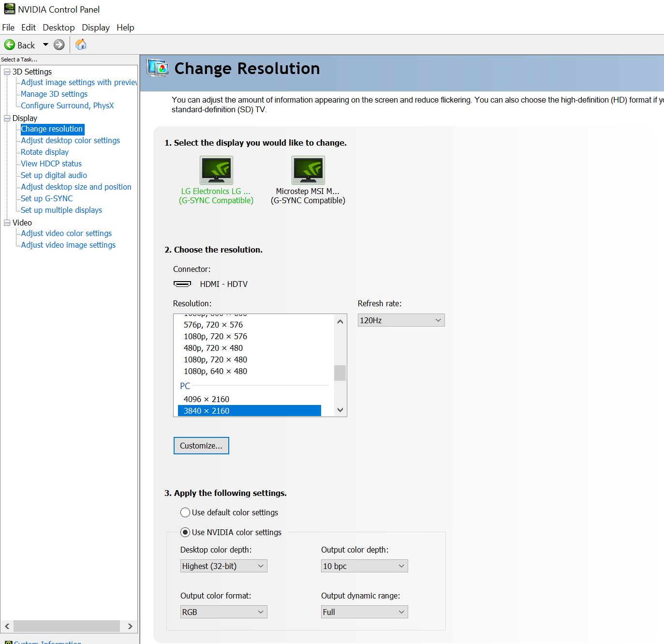Click the green Back arrow icon

(x=10, y=45)
